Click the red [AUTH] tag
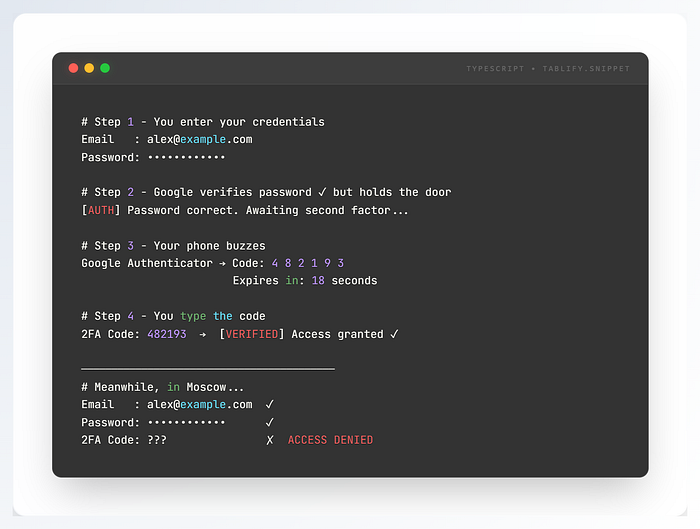The height and width of the screenshot is (529, 700). click(x=101, y=210)
